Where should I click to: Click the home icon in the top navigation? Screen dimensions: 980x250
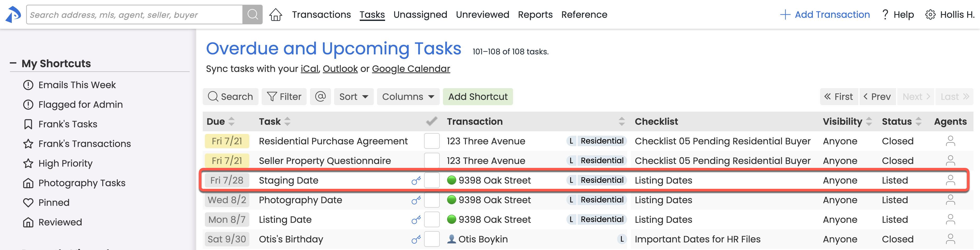tap(275, 15)
